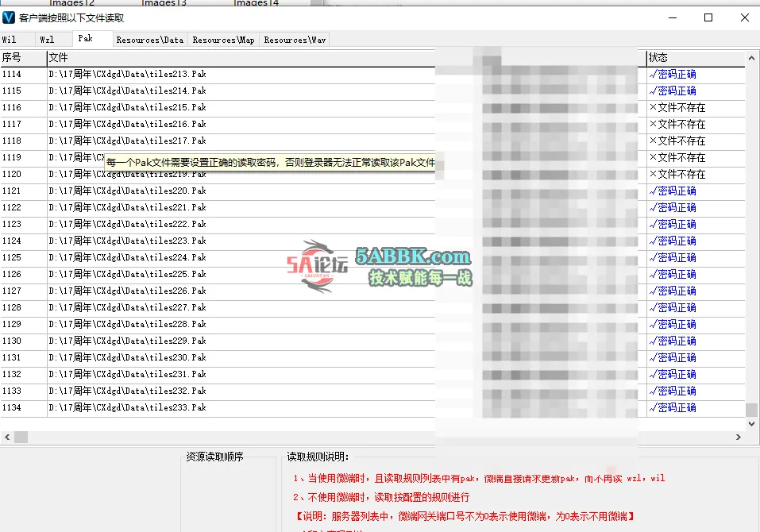Select row 1131 tiles230.Pak file path
Viewport: 760px width, 532px height.
(128, 357)
